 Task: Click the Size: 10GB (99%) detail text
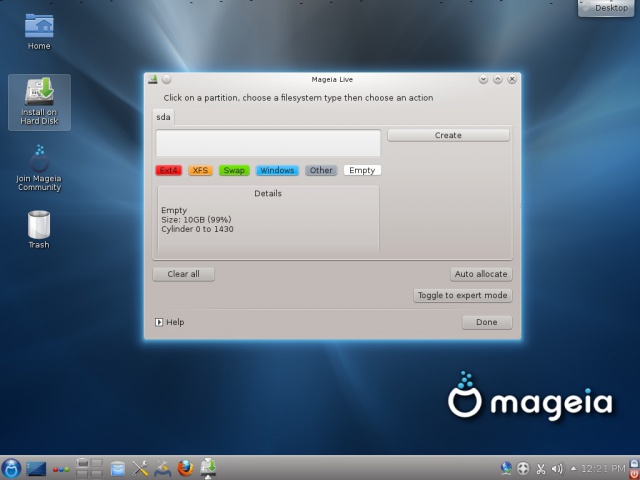[196, 220]
